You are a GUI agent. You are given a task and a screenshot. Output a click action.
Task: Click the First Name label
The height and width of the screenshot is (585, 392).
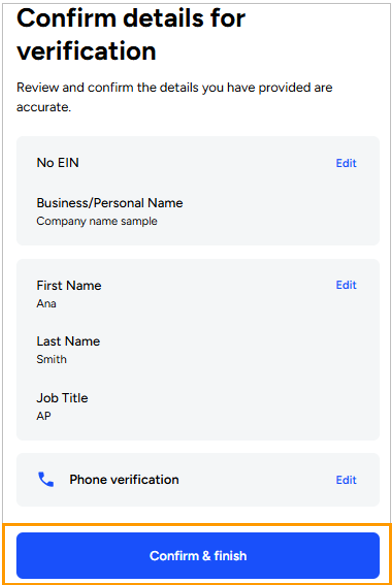click(x=69, y=285)
